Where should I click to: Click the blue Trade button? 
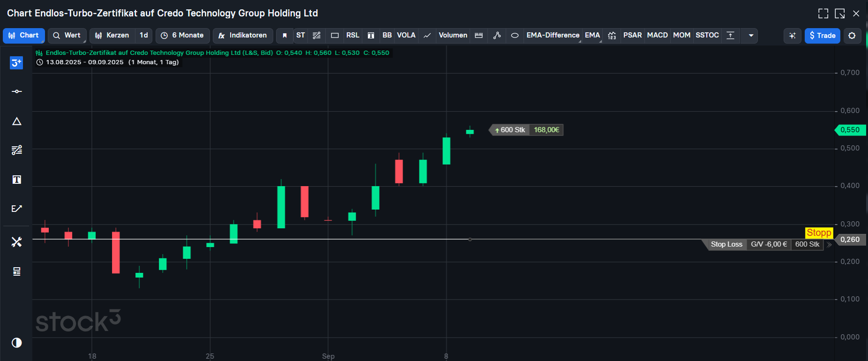(822, 36)
